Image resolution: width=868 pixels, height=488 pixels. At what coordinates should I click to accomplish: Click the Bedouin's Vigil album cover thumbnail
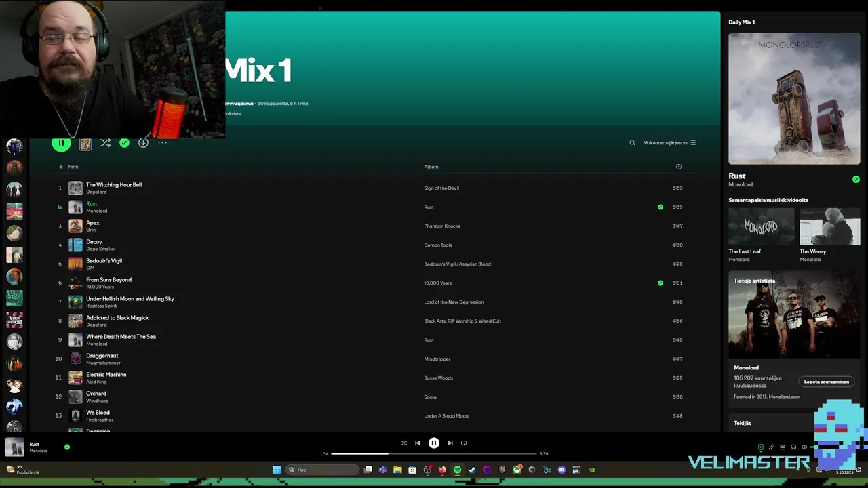tap(75, 264)
